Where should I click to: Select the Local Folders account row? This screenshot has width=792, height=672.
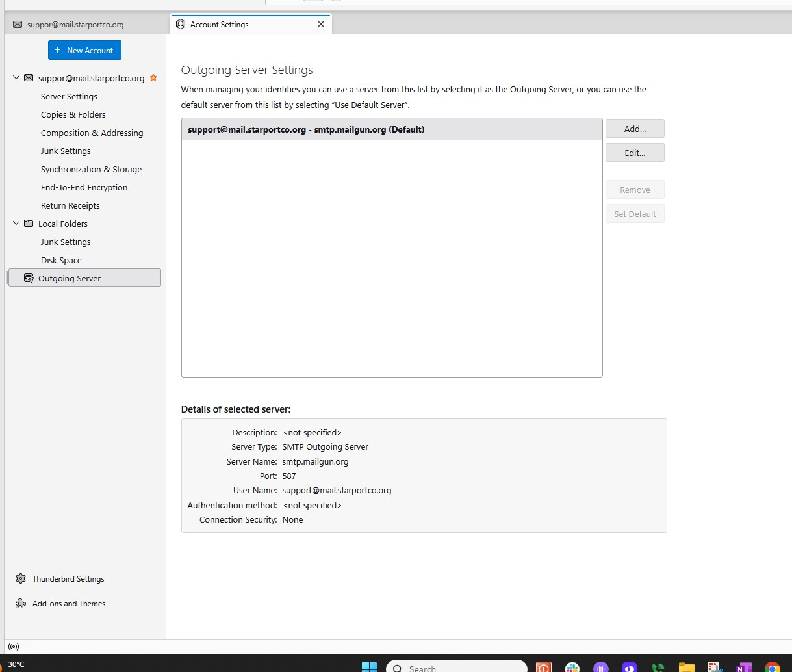click(x=84, y=224)
